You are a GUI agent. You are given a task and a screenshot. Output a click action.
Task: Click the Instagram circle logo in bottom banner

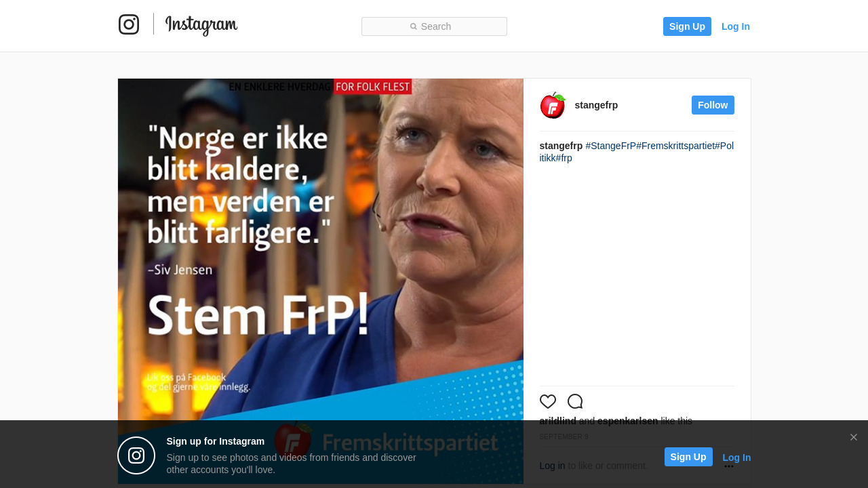(136, 455)
